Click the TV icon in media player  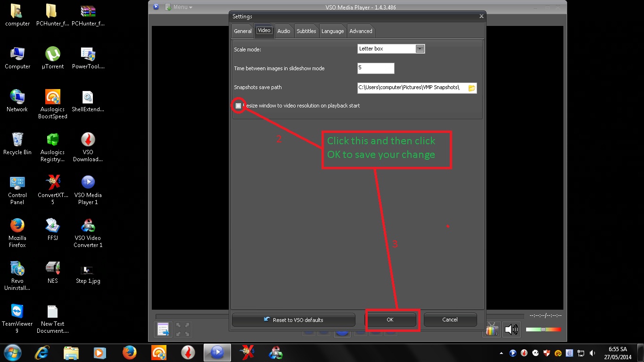491,329
